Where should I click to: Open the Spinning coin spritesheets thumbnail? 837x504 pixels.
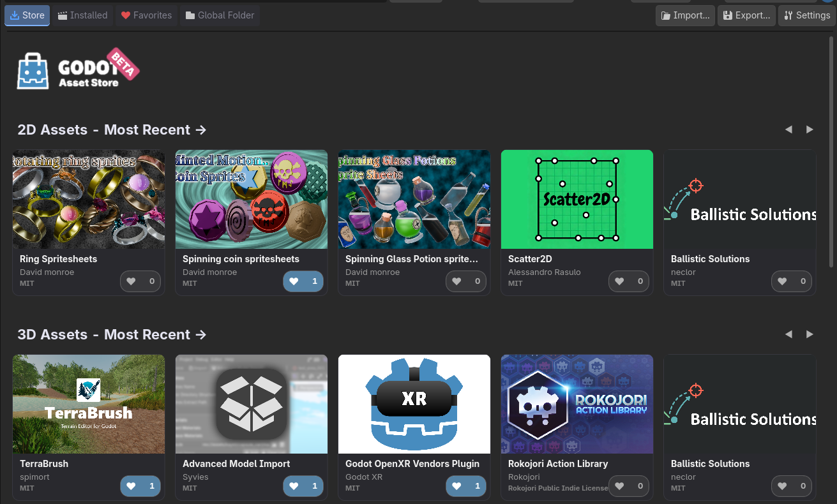click(252, 199)
